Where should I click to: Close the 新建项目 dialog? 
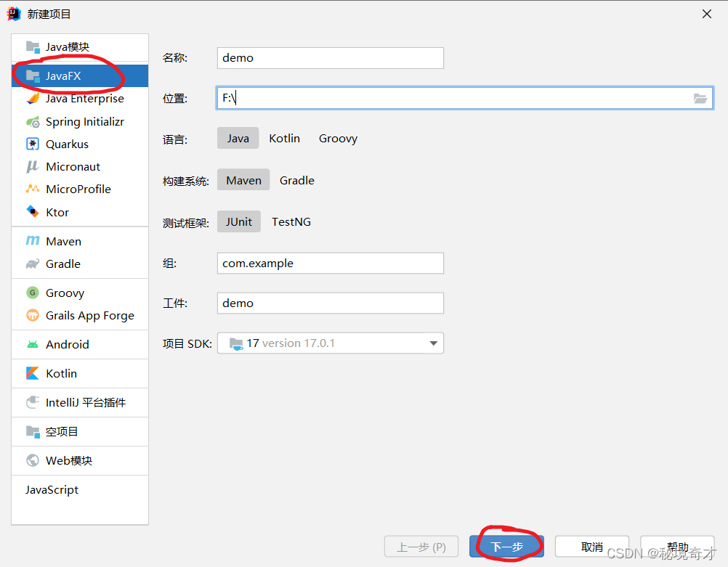[x=707, y=14]
